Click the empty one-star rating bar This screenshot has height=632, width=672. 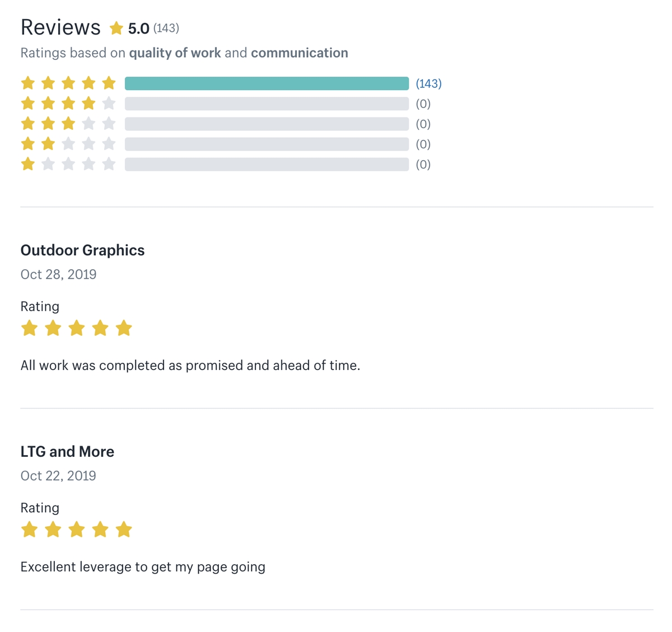click(267, 164)
